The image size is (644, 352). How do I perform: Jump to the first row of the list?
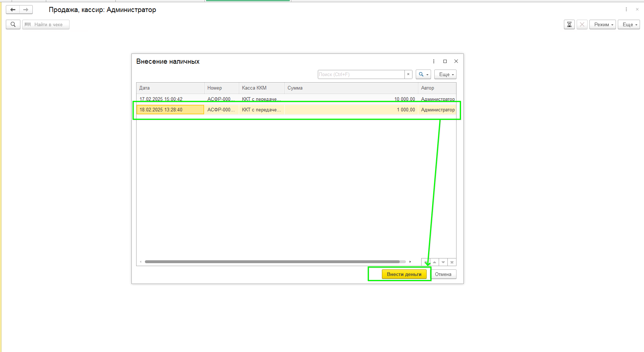click(x=426, y=262)
